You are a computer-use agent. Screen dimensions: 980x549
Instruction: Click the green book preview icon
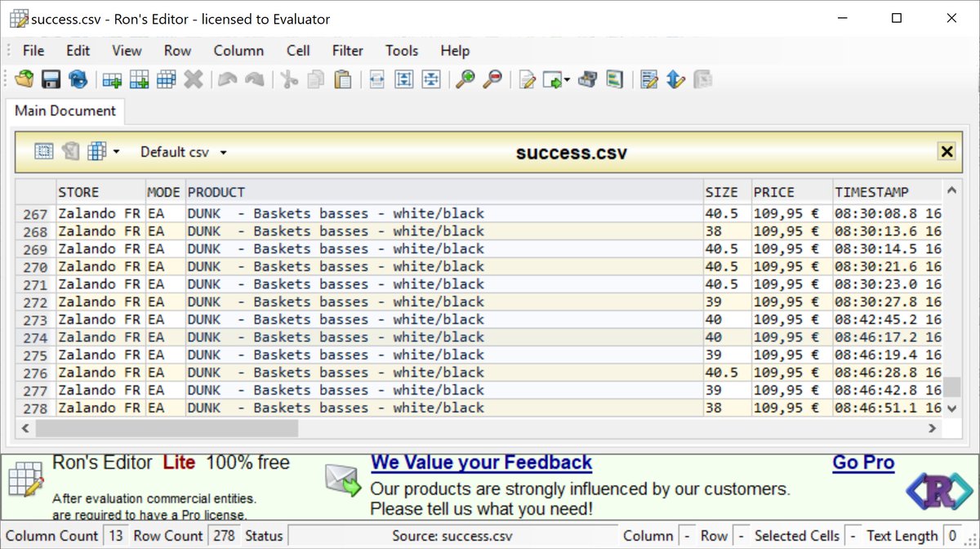[x=614, y=79]
